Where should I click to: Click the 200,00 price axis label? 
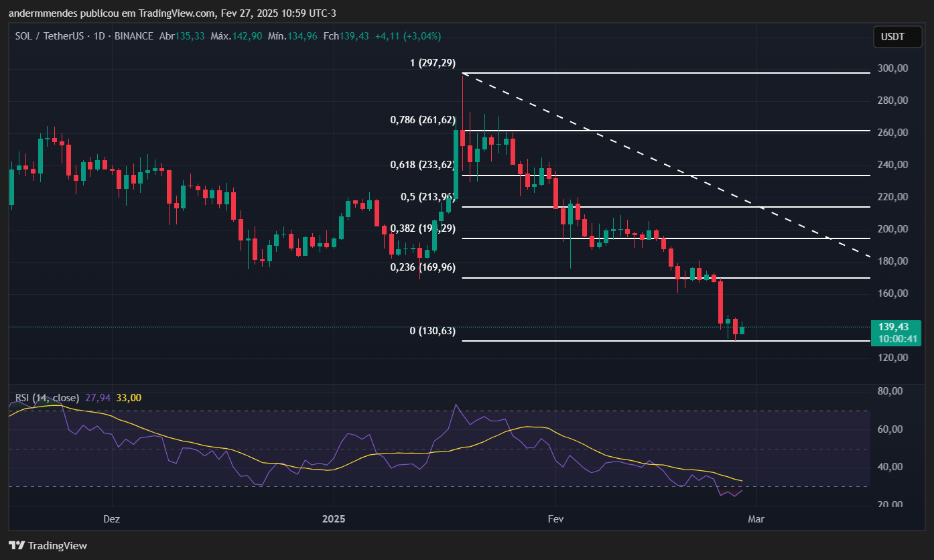click(x=892, y=229)
